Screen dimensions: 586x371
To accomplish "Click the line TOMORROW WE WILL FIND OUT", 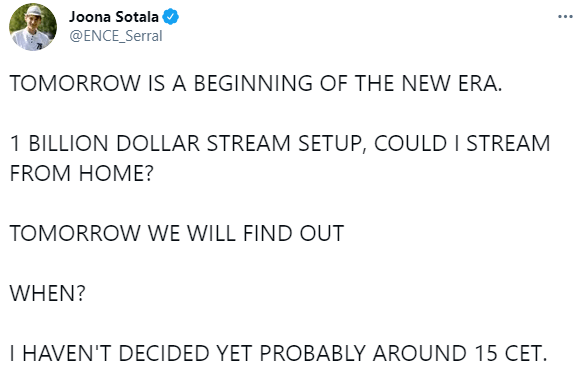I will tap(177, 234).
